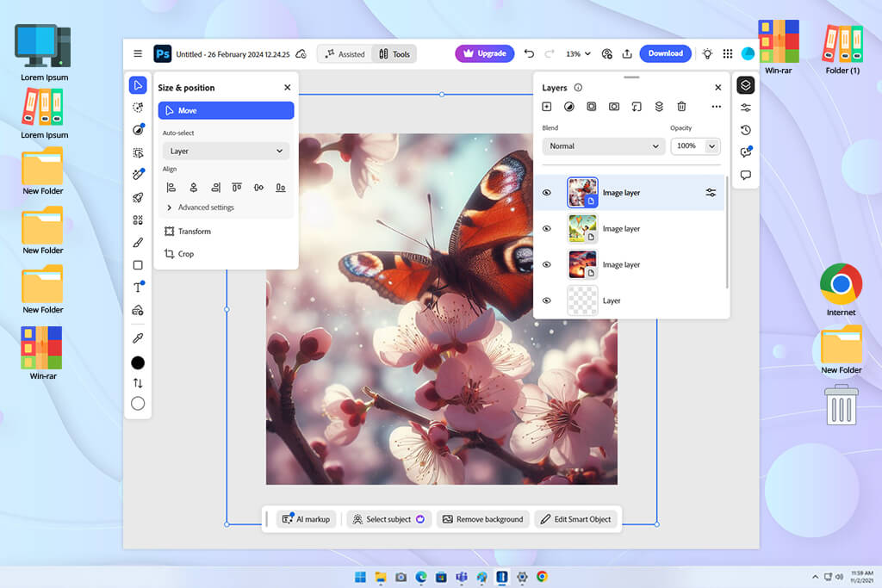Viewport: 882px width, 588px height.
Task: Click the Add new layer icon
Action: click(x=547, y=106)
